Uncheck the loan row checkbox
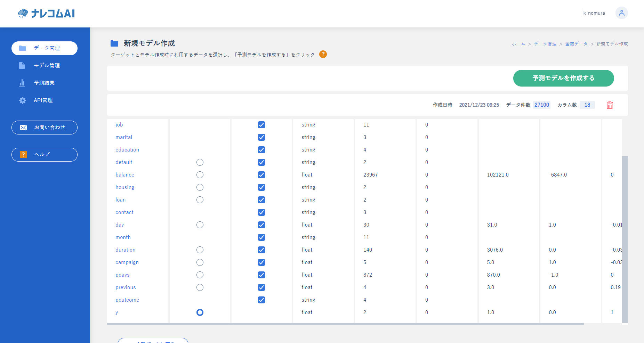 pyautogui.click(x=261, y=200)
